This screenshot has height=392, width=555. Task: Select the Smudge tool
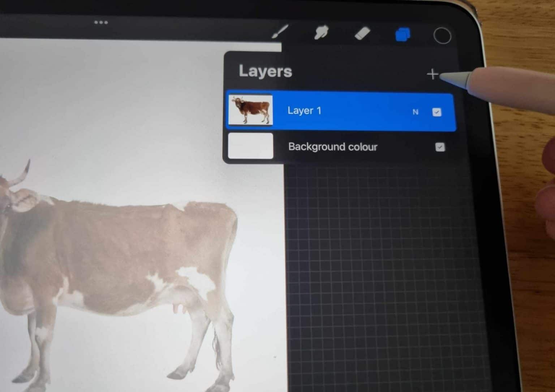point(322,32)
